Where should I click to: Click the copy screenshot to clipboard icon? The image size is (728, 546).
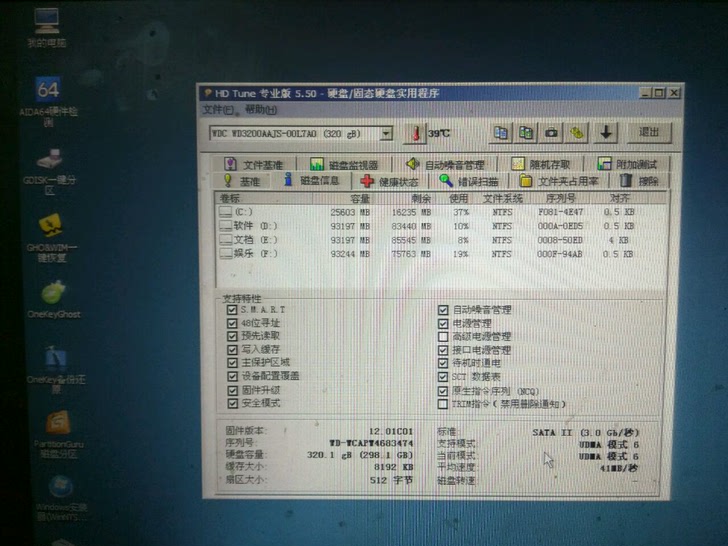coord(526,133)
